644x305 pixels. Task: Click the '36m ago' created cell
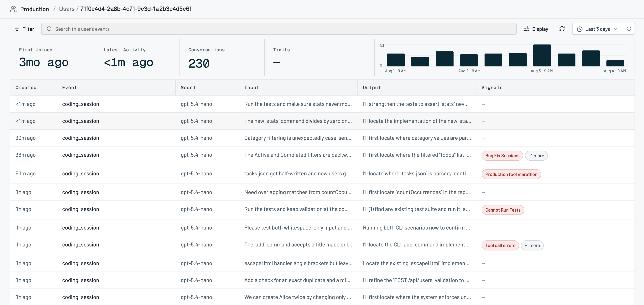(x=25, y=155)
